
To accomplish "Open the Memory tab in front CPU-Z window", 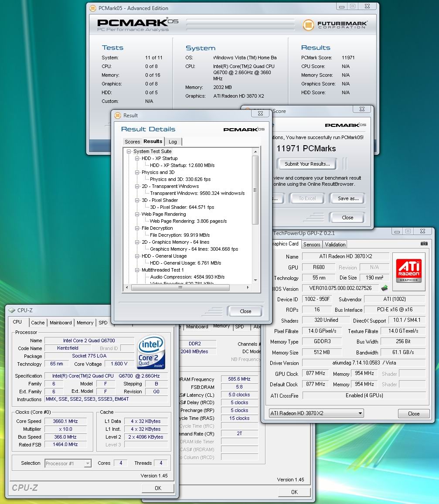I will click(x=85, y=323).
